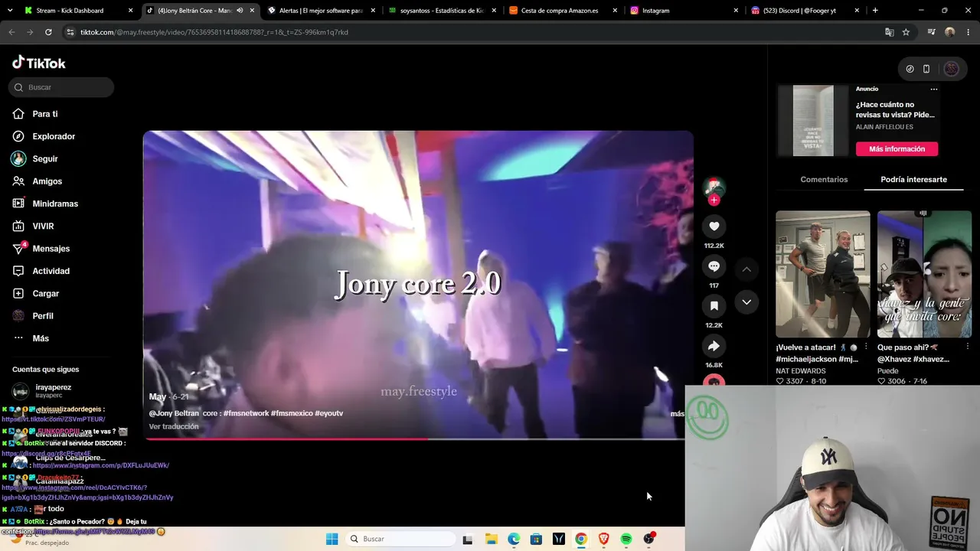Click the translate page icon in the address bar
Screen dimensions: 980x551
[x=889, y=32]
